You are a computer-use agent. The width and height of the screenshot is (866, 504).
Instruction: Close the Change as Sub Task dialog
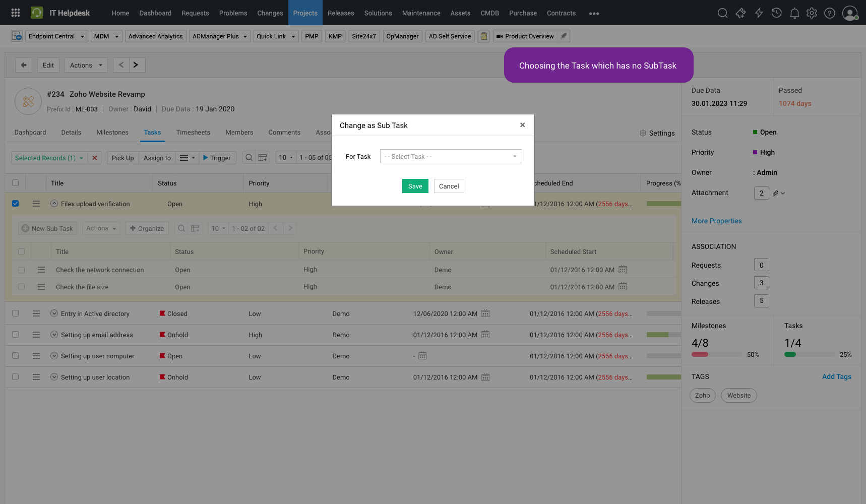tap(522, 125)
